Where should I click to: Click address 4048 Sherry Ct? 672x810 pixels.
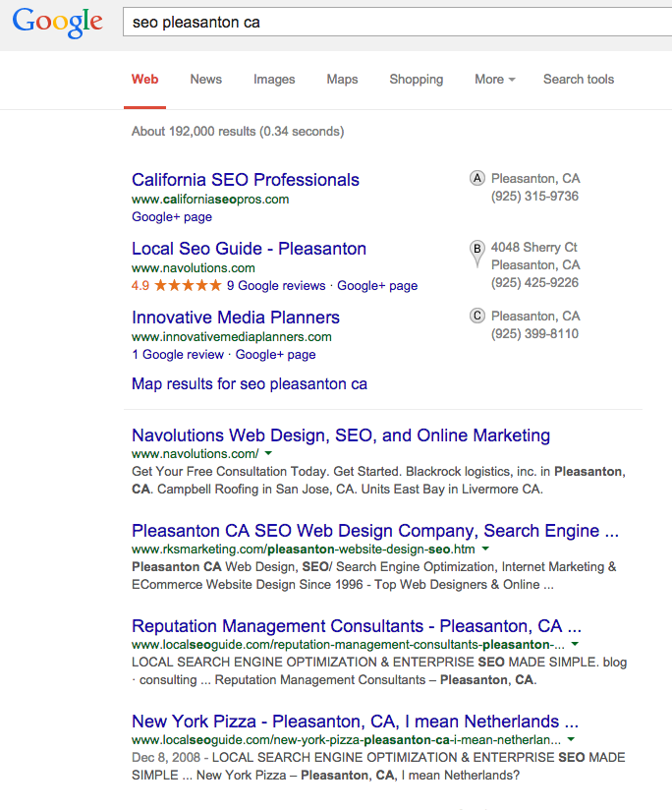(533, 247)
